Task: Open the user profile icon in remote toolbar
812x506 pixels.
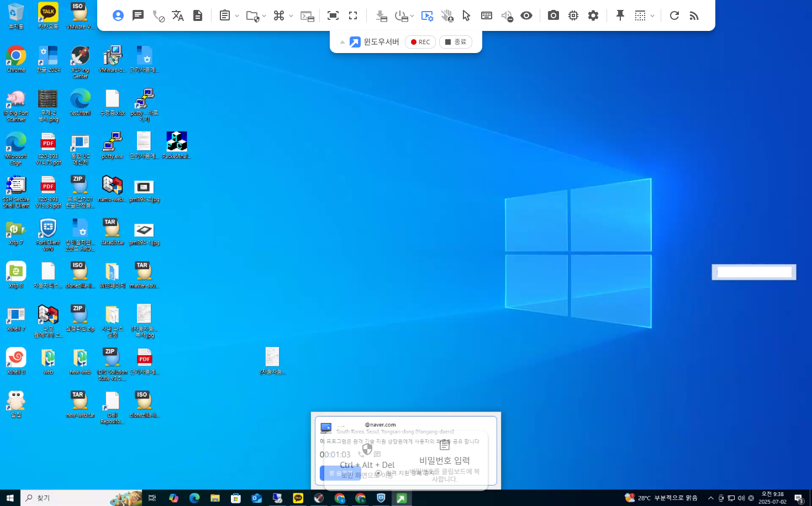Action: (118, 15)
